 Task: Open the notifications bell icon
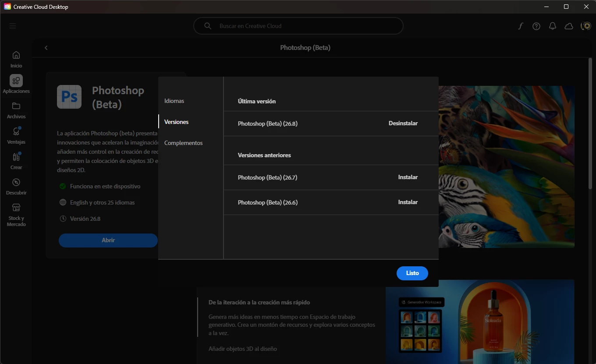pyautogui.click(x=553, y=26)
